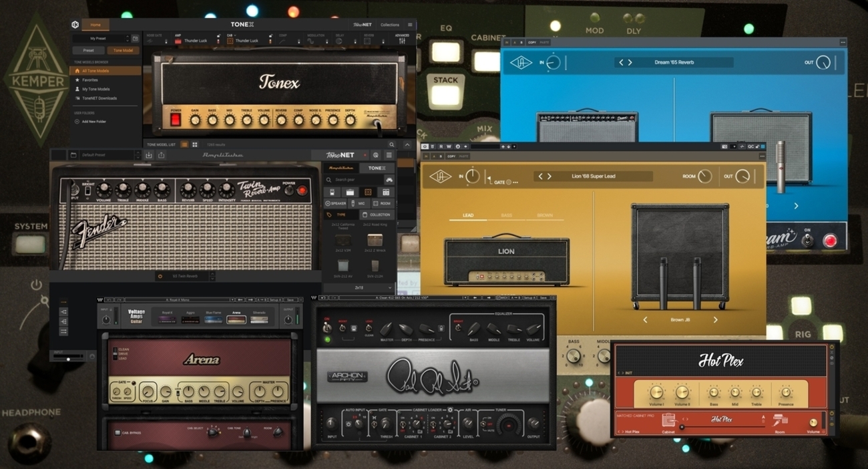
Task: Toggle the red ON button on the Dream amp
Action: [x=830, y=241]
